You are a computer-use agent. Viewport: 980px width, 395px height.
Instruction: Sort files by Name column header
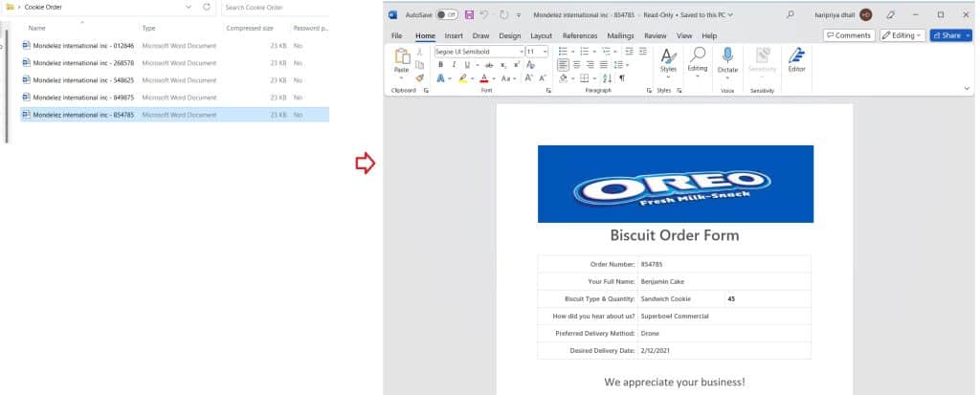point(37,28)
